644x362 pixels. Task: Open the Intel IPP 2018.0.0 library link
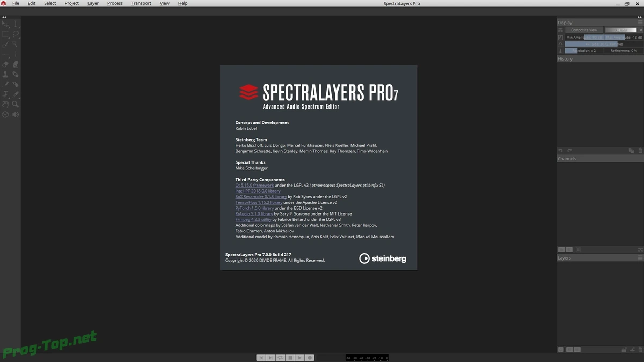pos(258,191)
